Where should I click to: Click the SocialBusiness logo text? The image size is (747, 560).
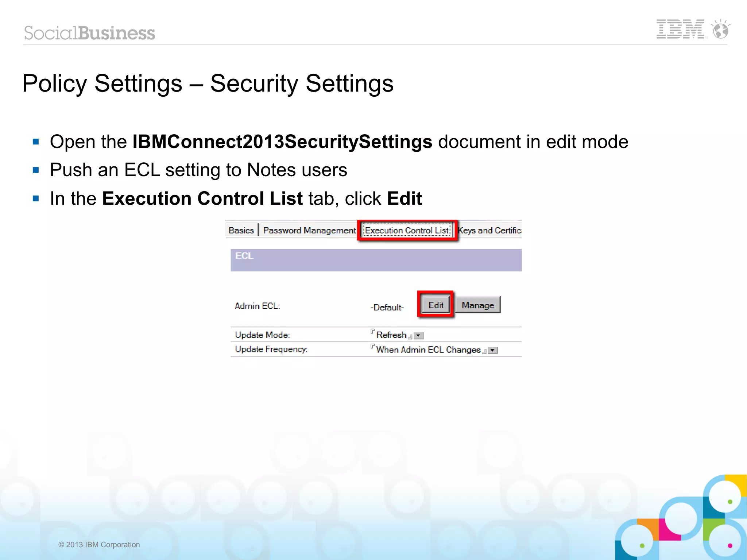[x=90, y=33]
